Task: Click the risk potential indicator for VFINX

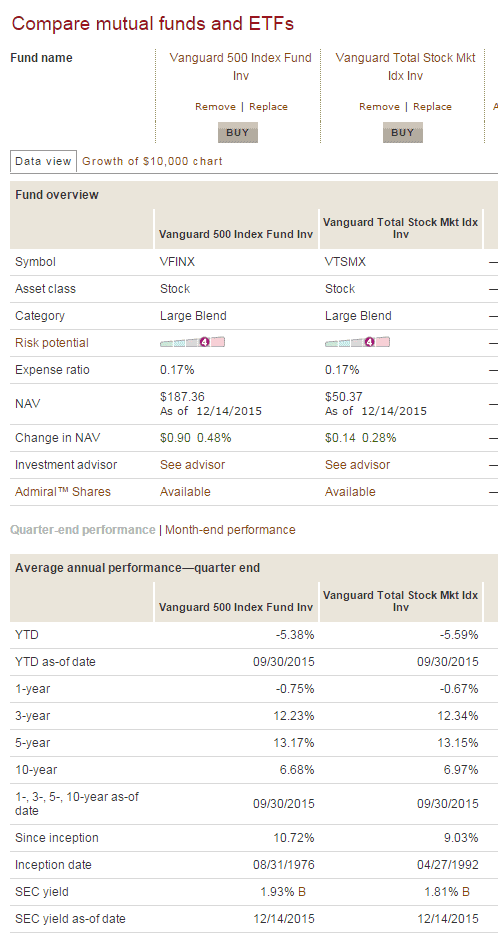Action: click(x=192, y=343)
